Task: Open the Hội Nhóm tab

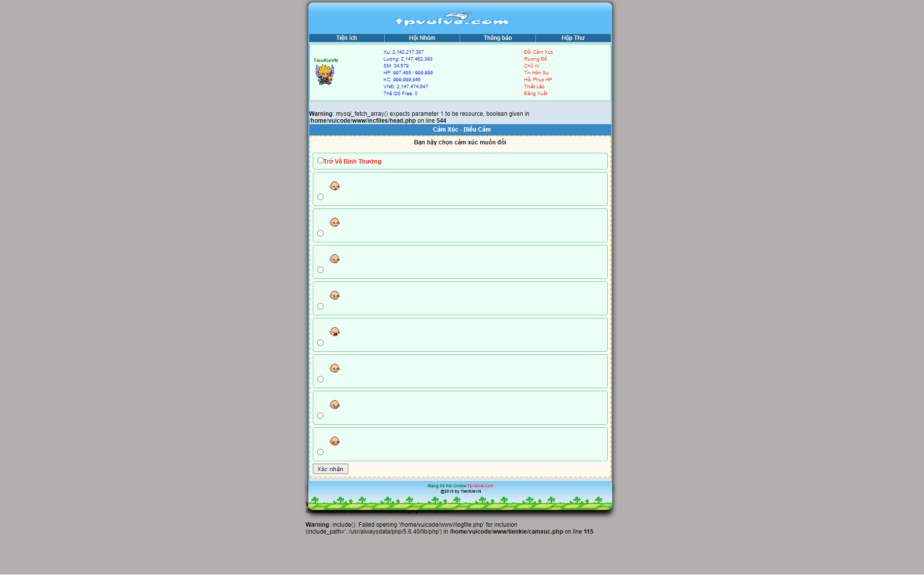Action: 422,38
